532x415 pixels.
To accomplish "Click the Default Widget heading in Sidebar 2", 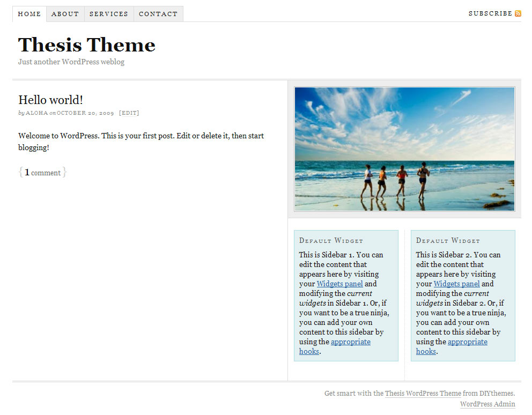I will pyautogui.click(x=448, y=241).
